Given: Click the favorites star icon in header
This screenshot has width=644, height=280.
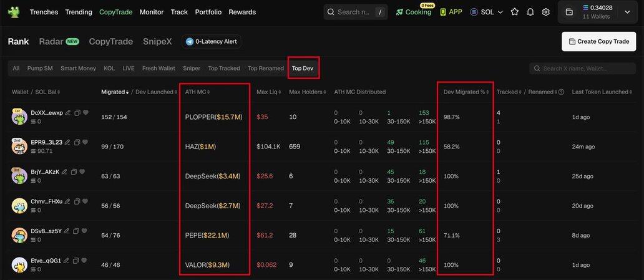Looking at the screenshot, I should pos(515,12).
